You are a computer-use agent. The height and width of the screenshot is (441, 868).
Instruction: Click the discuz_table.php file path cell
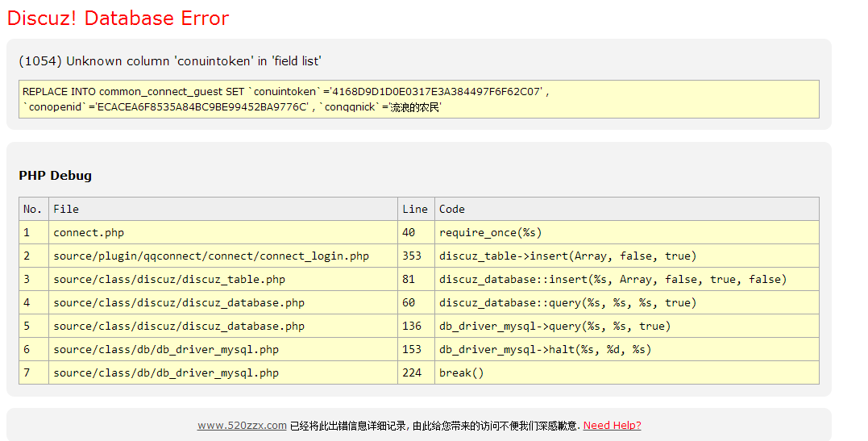click(x=169, y=280)
